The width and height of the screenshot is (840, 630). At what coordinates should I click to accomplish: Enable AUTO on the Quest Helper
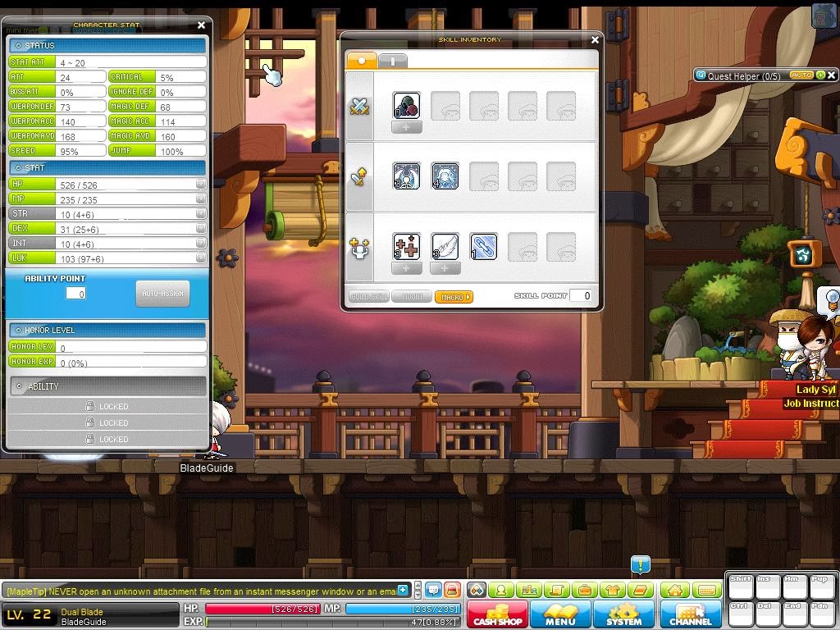pos(801,75)
